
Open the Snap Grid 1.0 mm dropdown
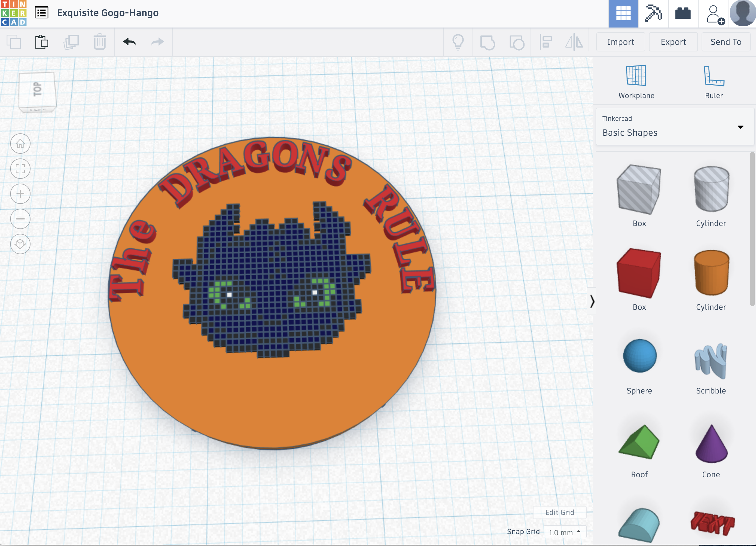click(565, 532)
